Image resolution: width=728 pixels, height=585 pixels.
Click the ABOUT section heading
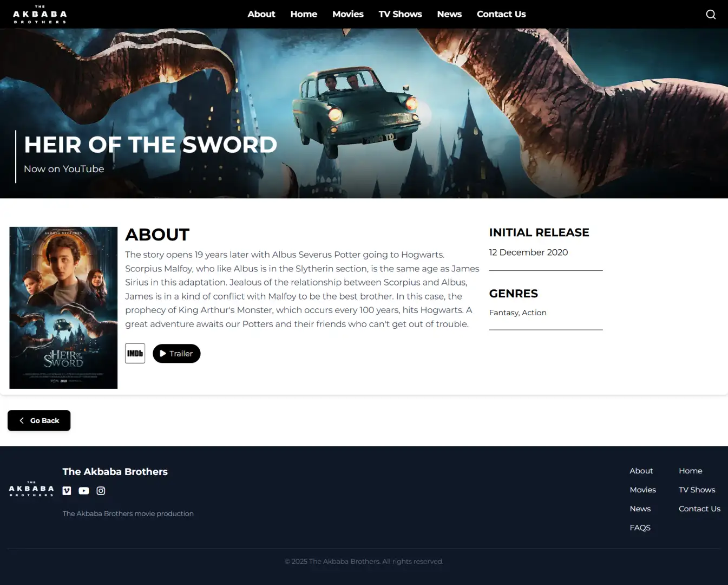click(x=158, y=235)
